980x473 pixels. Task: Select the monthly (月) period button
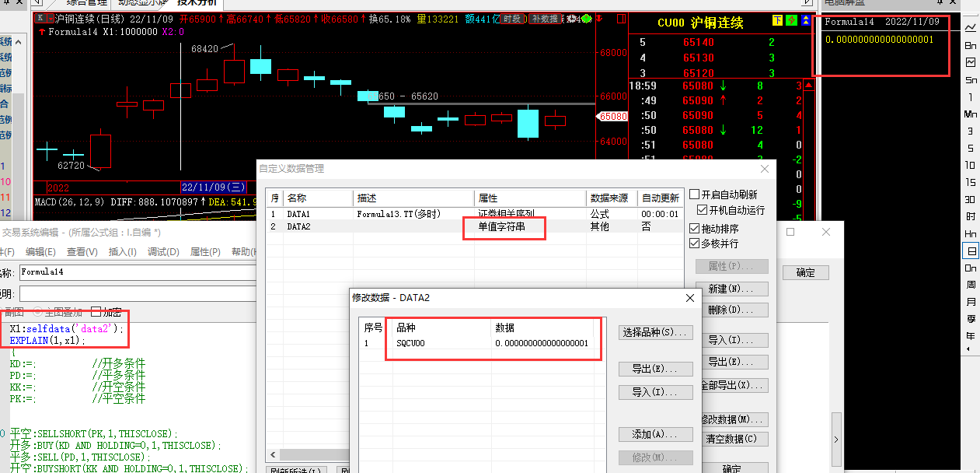[x=971, y=302]
